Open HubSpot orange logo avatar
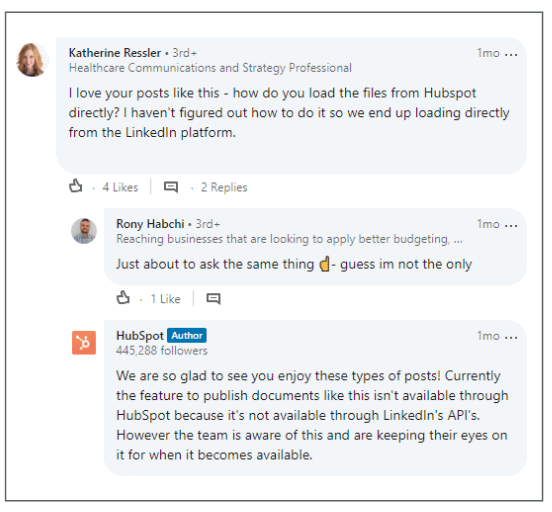552x512 pixels. coord(84,343)
